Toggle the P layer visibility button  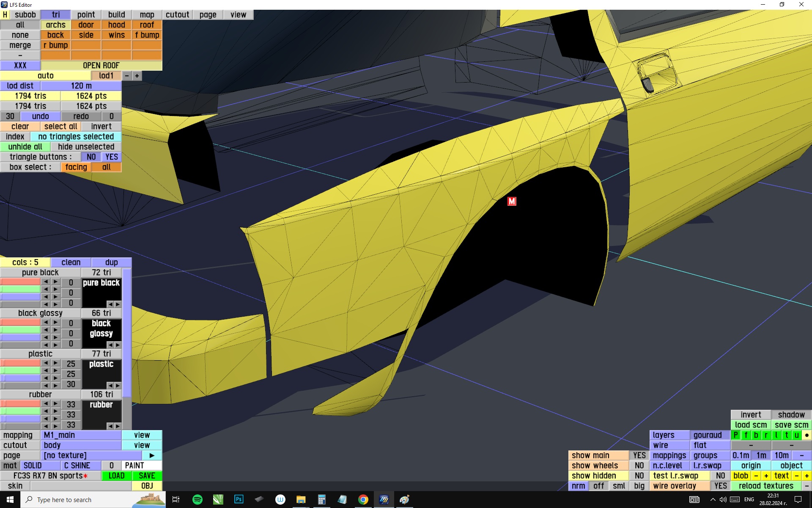coord(736,435)
